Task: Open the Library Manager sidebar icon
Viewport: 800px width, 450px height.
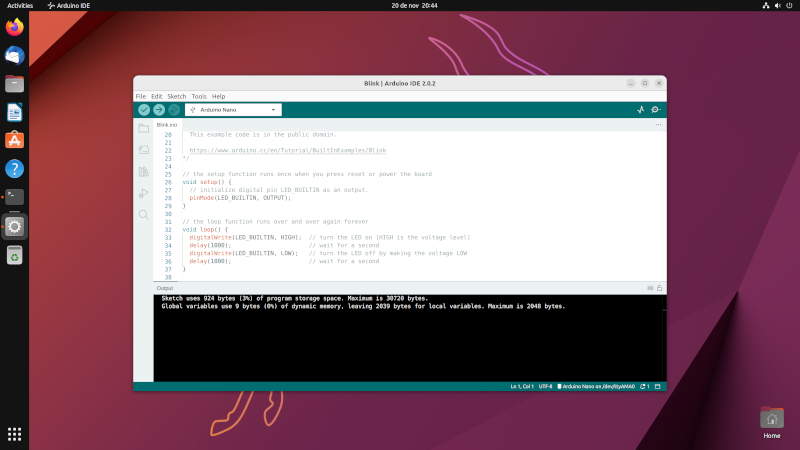Action: pos(144,171)
